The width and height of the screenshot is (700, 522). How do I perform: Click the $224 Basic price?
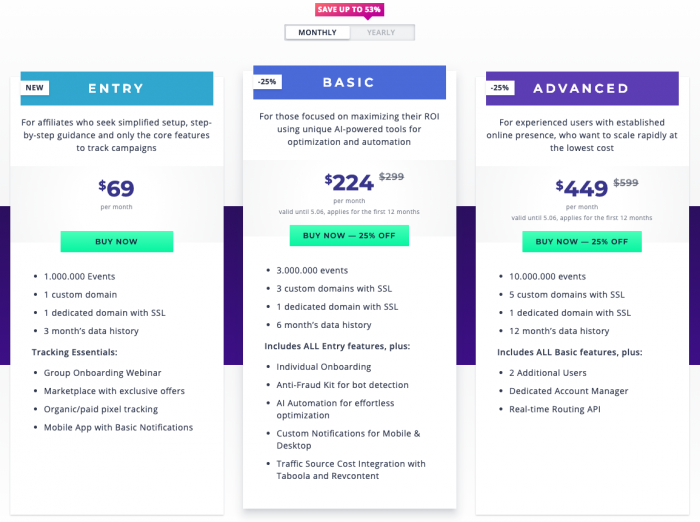point(349,182)
